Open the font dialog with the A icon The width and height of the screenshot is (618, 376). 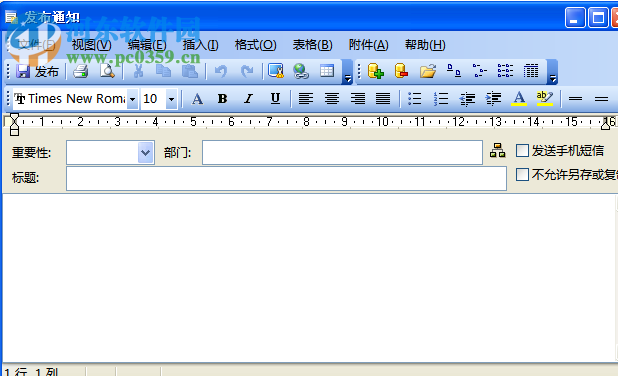tap(197, 99)
